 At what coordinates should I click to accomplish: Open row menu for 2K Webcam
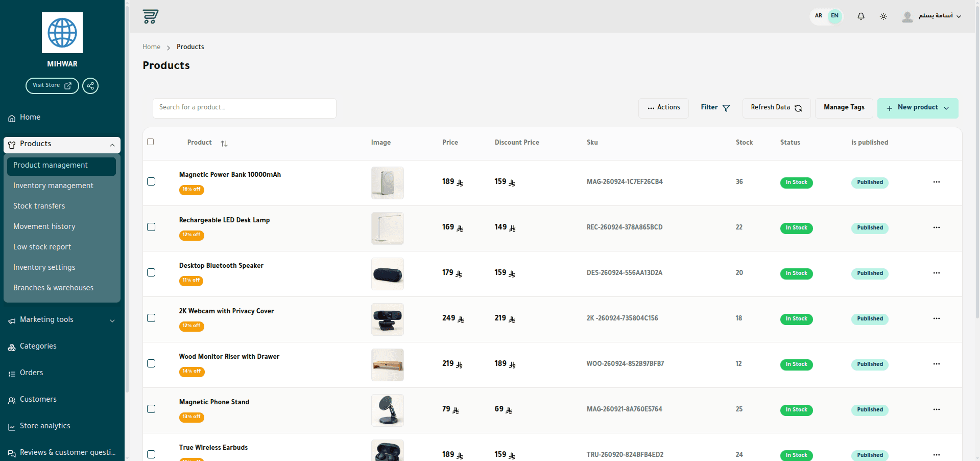pyautogui.click(x=936, y=318)
